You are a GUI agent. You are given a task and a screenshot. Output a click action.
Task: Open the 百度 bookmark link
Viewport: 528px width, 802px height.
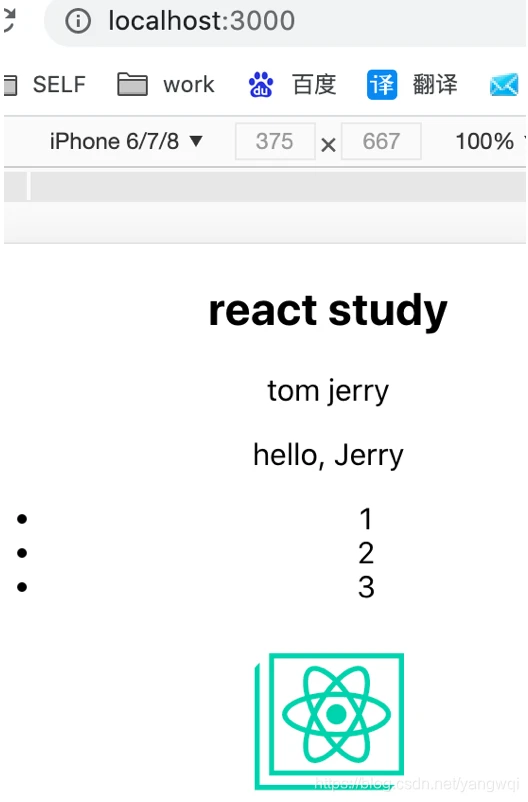[314, 84]
